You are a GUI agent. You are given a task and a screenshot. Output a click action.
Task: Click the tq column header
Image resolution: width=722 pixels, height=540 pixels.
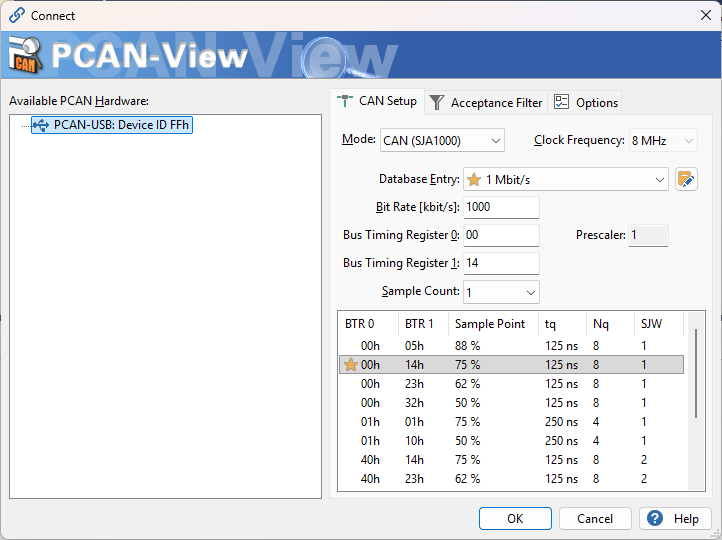point(562,324)
